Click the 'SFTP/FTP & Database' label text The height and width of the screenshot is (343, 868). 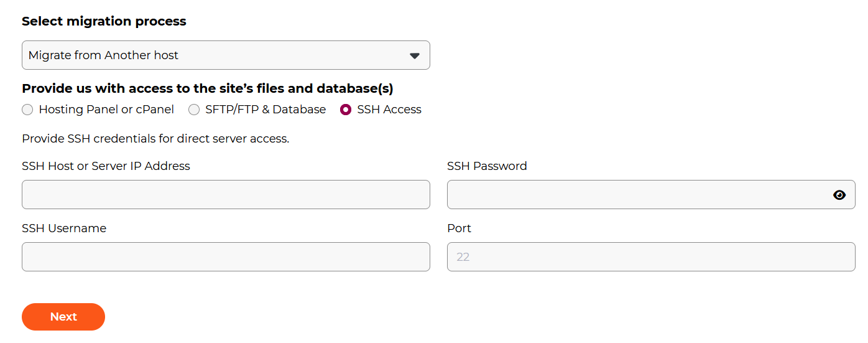point(265,110)
